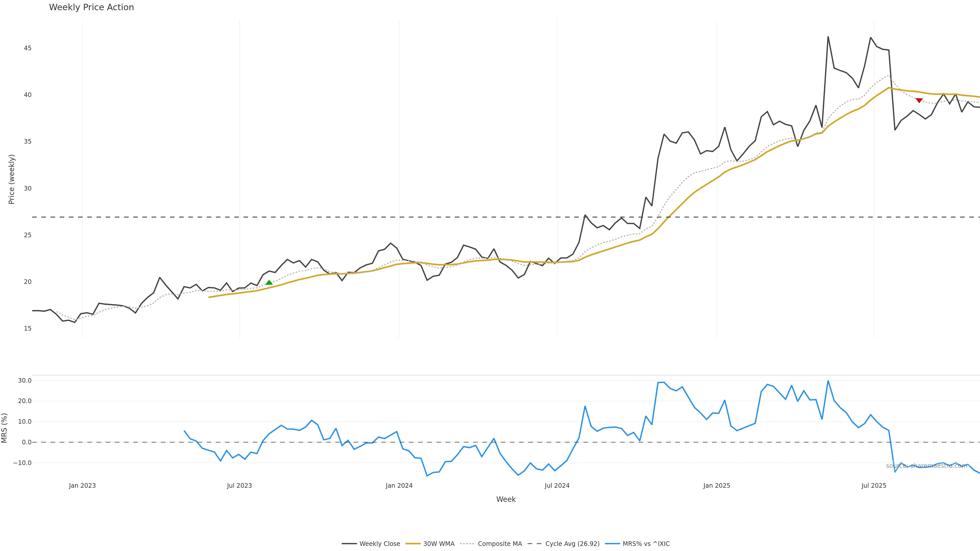Hide the 30W WMA series via legend text

439,544
